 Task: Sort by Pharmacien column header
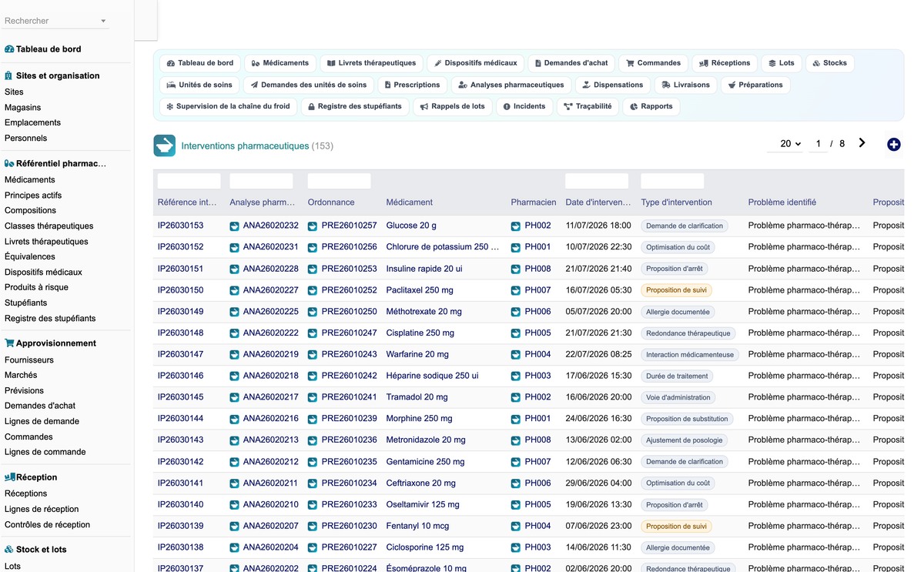[534, 202]
